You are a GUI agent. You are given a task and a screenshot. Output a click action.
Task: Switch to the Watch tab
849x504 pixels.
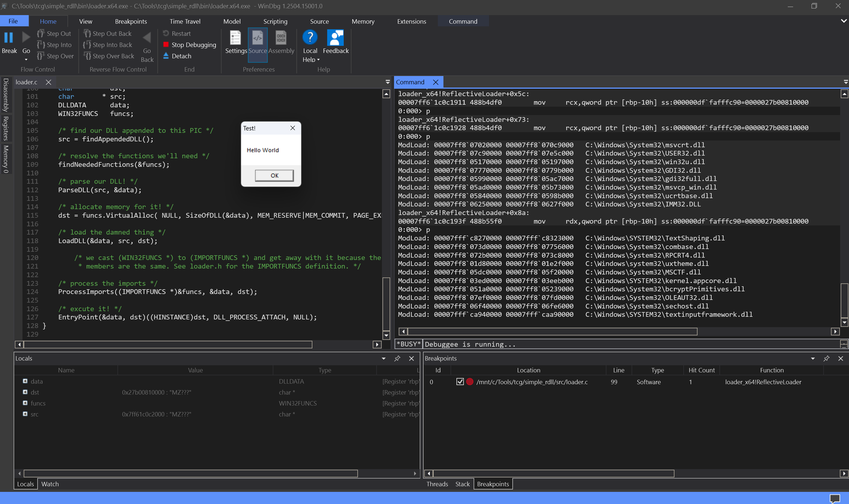tap(50, 484)
